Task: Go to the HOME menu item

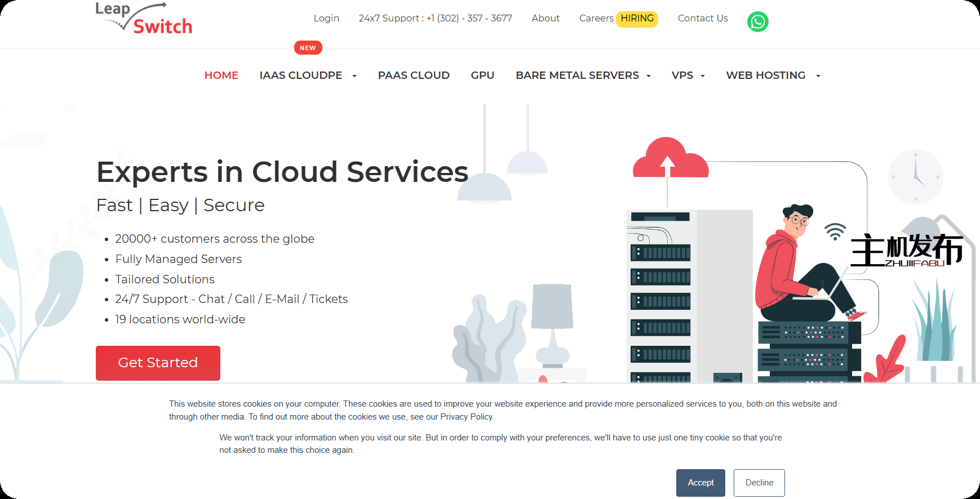Action: pyautogui.click(x=221, y=75)
